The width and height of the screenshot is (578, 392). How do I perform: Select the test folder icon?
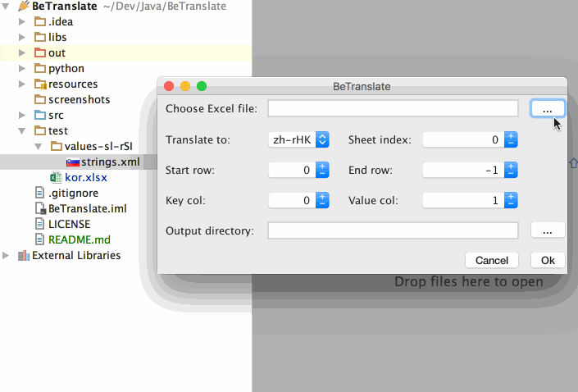point(40,130)
